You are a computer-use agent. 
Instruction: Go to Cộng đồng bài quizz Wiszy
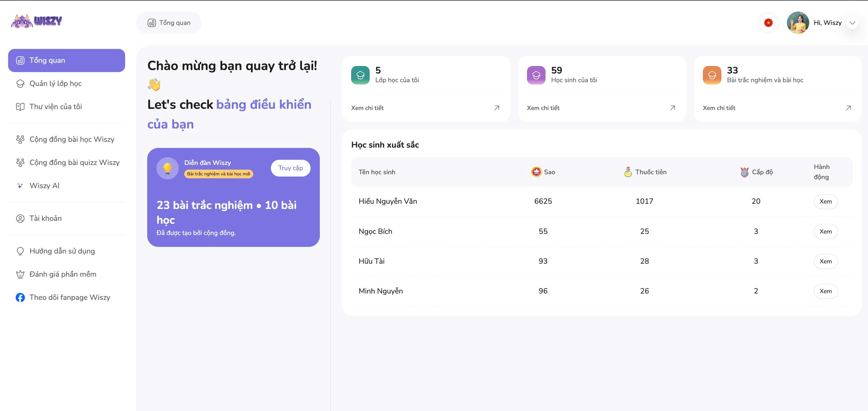coord(74,163)
